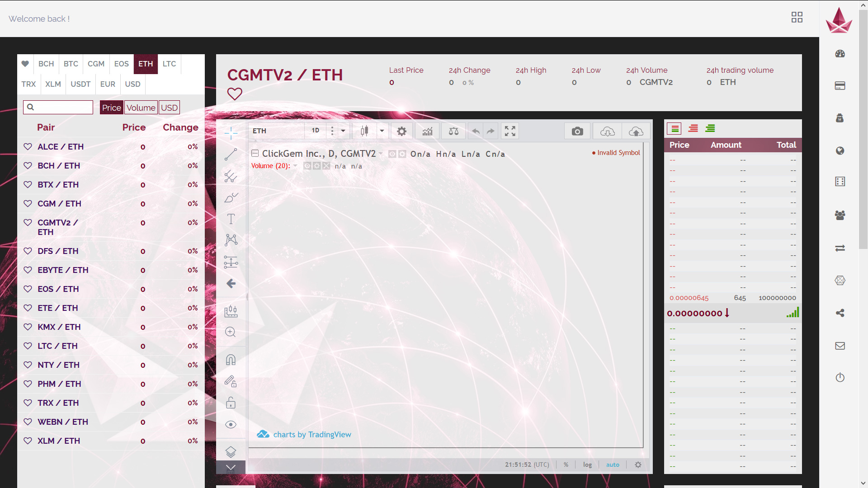Viewport: 868px width, 488px height.
Task: Click the pair search field
Action: pyautogui.click(x=58, y=107)
